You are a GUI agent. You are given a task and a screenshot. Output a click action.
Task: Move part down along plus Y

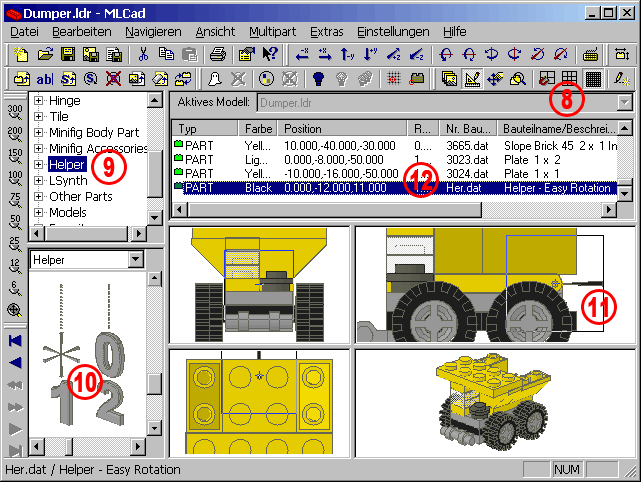(370, 54)
